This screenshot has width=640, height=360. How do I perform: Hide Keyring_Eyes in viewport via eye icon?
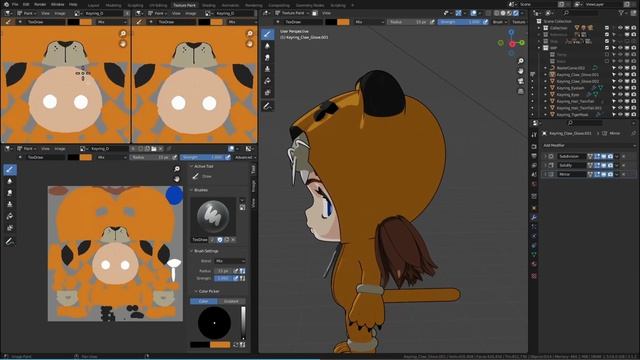click(x=620, y=95)
